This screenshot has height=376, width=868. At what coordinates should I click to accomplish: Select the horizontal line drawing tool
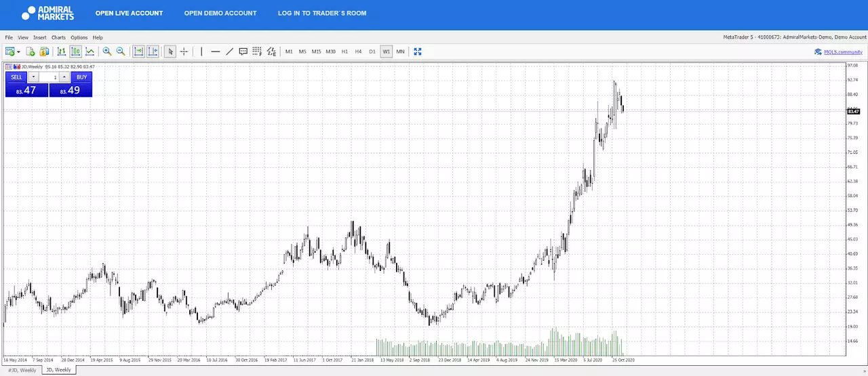[x=216, y=51]
